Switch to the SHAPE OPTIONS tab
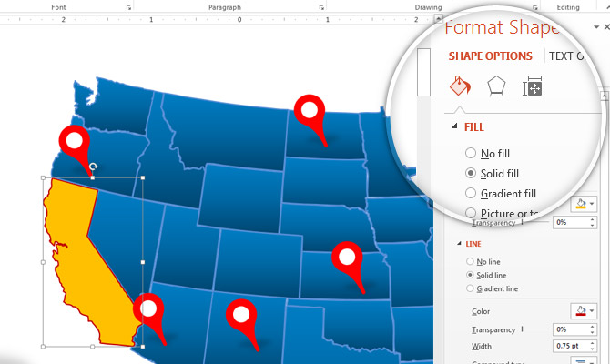This screenshot has height=364, width=610. coord(490,56)
